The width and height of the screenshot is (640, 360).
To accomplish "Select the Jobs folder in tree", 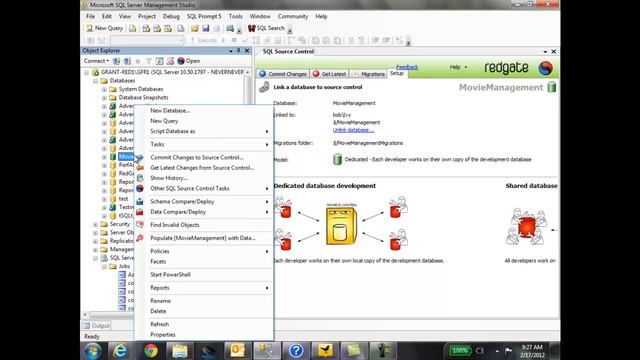I will point(124,266).
